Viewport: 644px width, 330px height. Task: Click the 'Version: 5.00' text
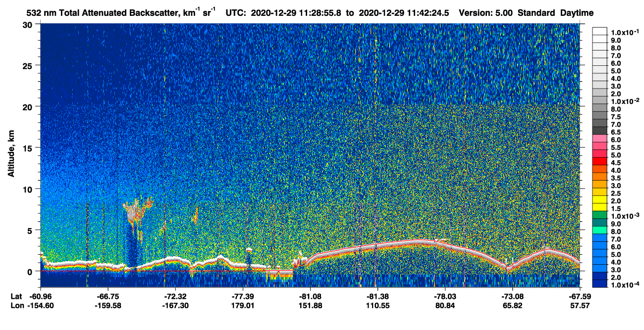click(485, 13)
